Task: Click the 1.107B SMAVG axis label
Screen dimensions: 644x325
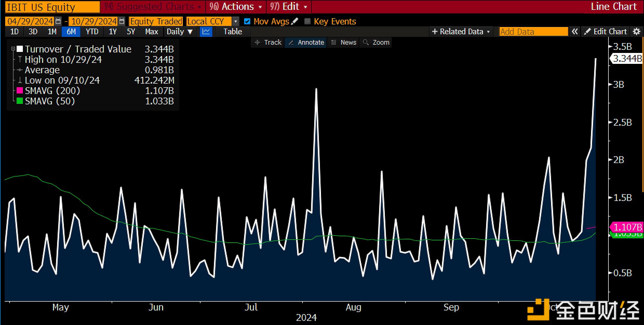Action: click(x=627, y=227)
